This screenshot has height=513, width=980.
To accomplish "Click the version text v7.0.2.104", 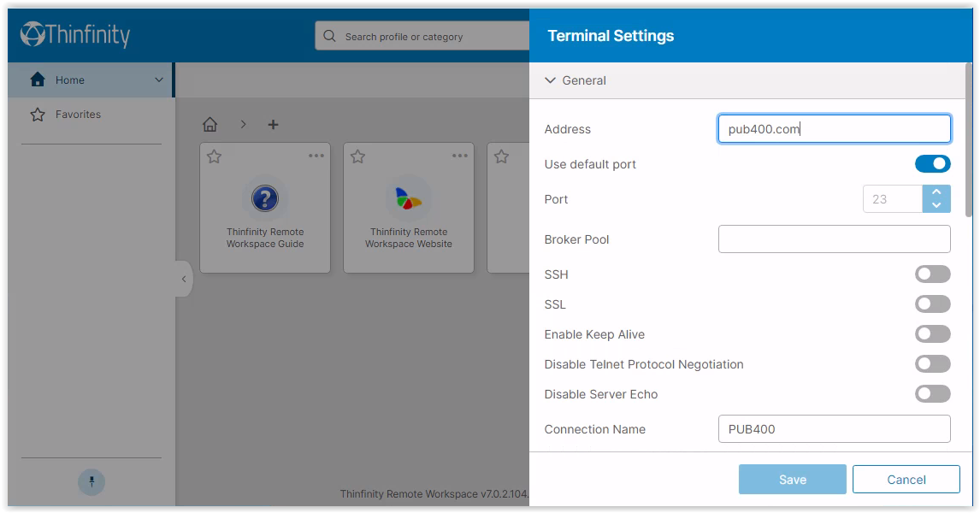I will [x=505, y=493].
